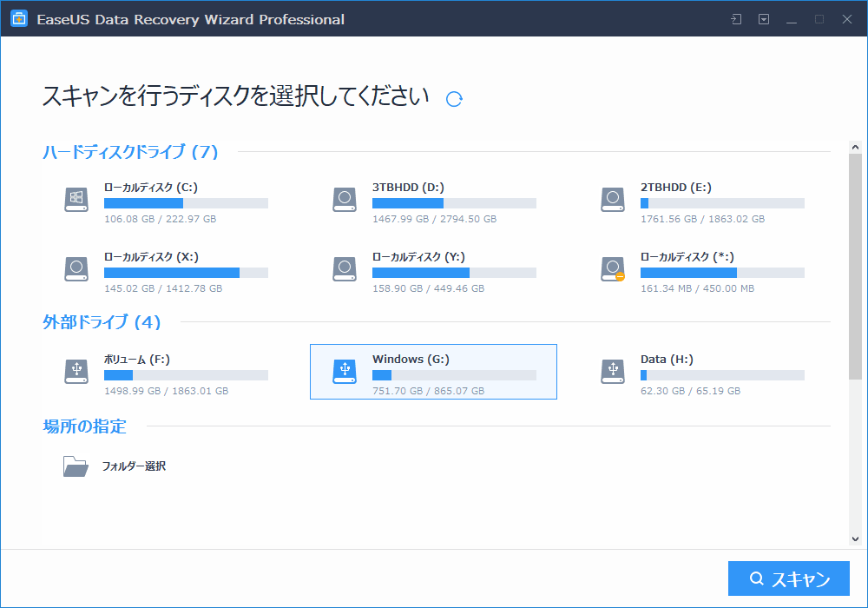Screen dimensions: 868x608
Task: Click the 外部ドライブ (4) section header
Action: [x=102, y=322]
